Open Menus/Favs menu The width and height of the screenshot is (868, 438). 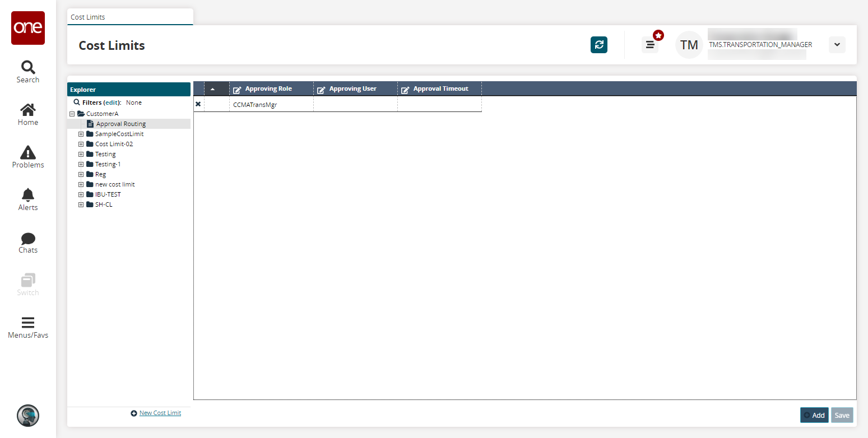tap(28, 328)
